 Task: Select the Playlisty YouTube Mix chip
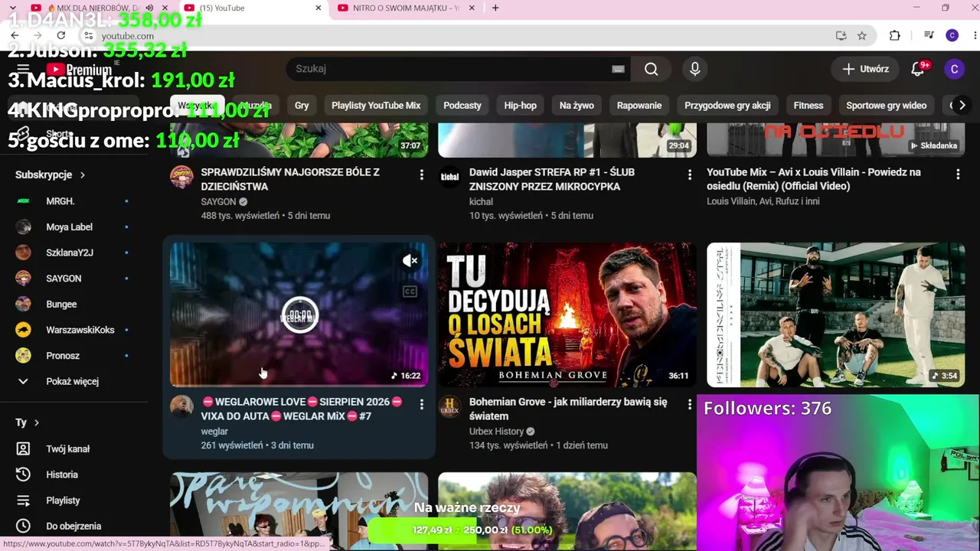[376, 106]
